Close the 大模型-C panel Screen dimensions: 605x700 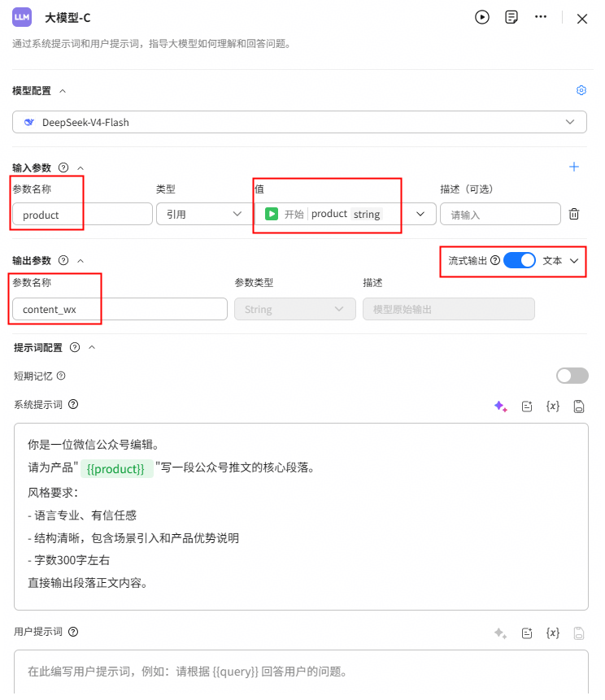(x=581, y=19)
